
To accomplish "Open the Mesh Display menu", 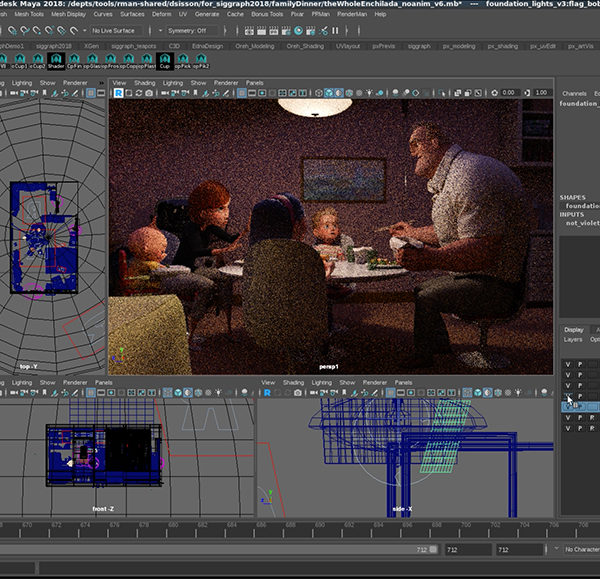I will point(68,14).
